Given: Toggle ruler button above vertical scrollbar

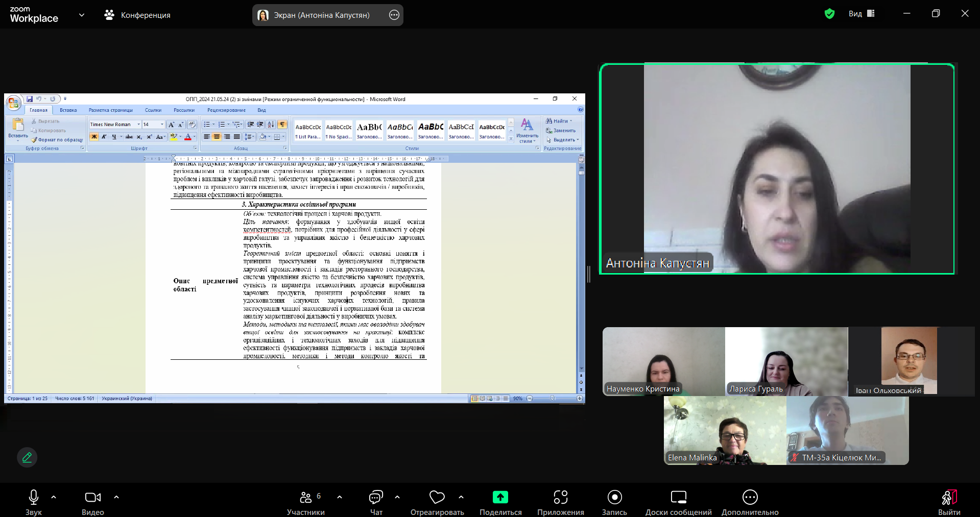Looking at the screenshot, I should tap(581, 159).
